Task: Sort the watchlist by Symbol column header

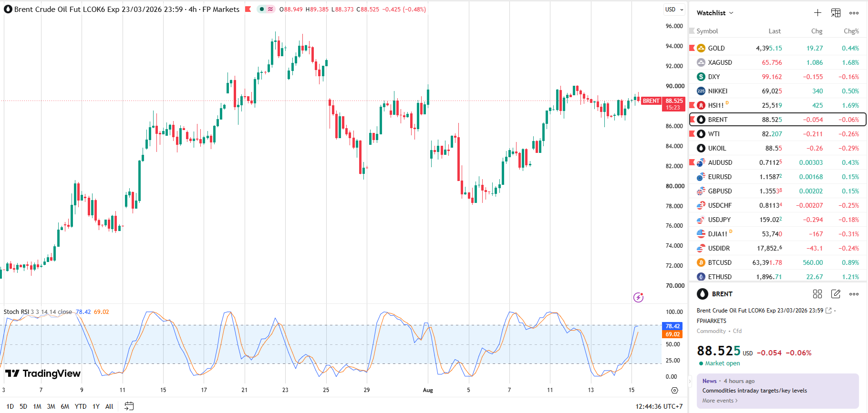Action: 707,31
